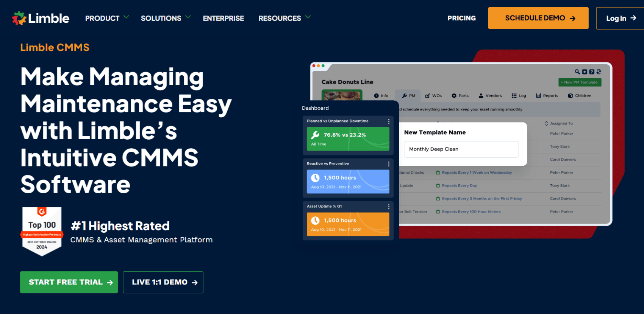Click 'Repeats Every 1 Week on Wednesday'
The image size is (644, 314).
pyautogui.click(x=477, y=173)
